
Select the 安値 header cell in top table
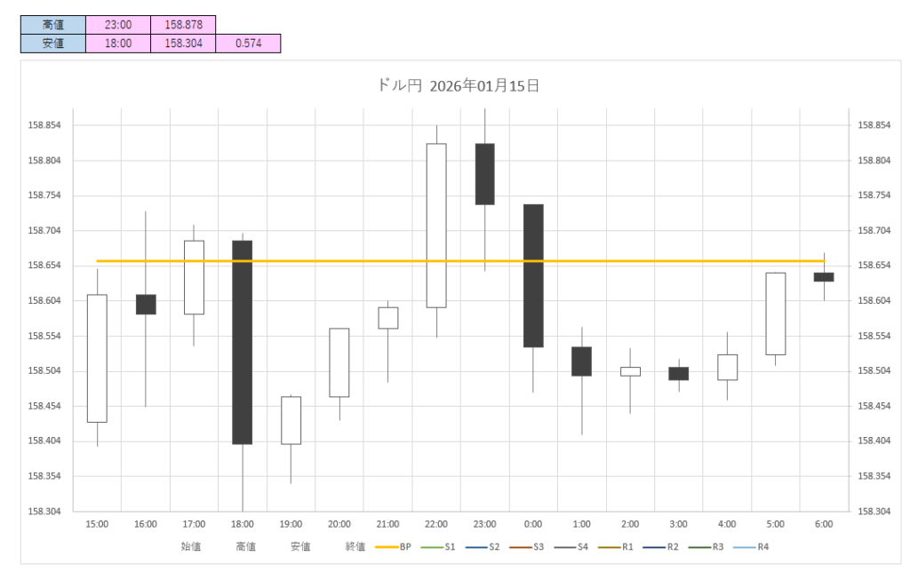click(x=53, y=43)
